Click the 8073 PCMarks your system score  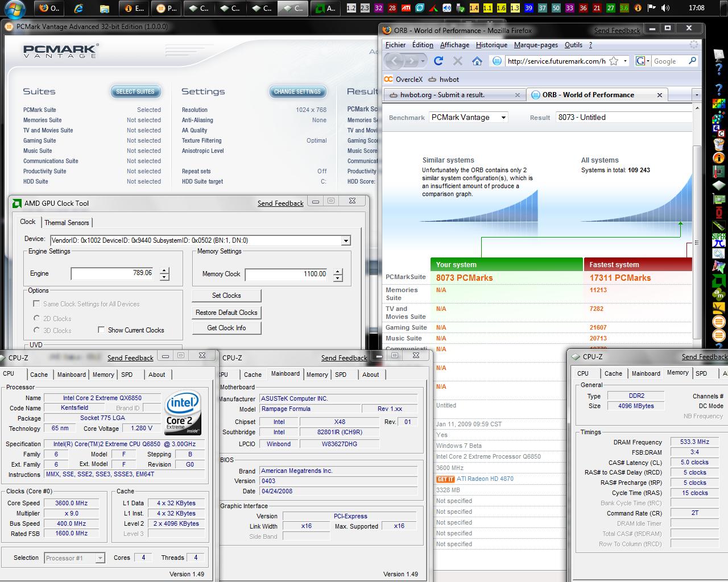coord(465,278)
